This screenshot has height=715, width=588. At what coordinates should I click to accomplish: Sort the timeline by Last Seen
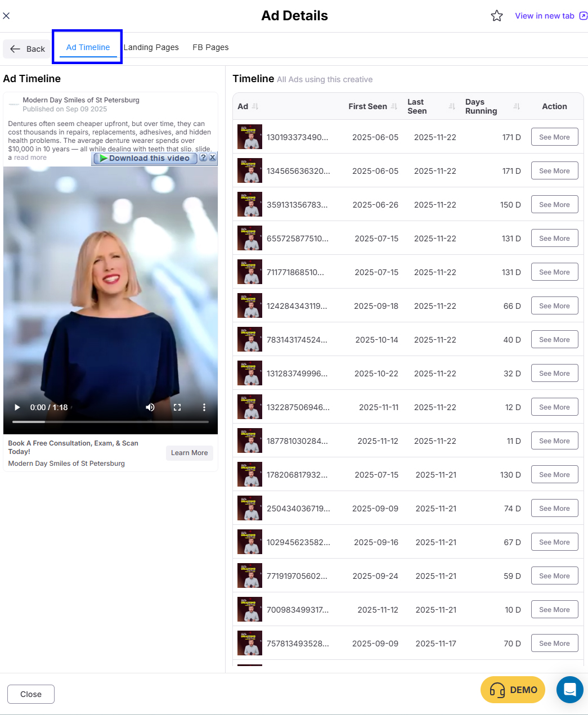coord(451,106)
